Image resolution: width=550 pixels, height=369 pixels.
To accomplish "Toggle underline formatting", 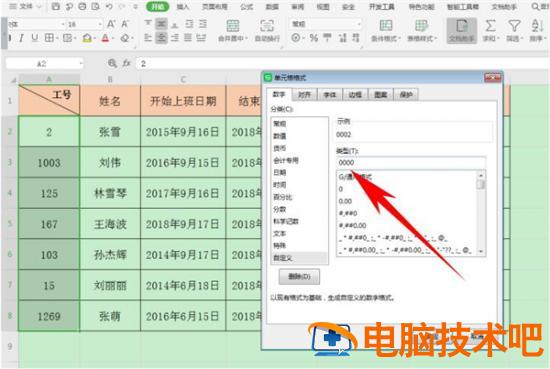I will 34,38.
